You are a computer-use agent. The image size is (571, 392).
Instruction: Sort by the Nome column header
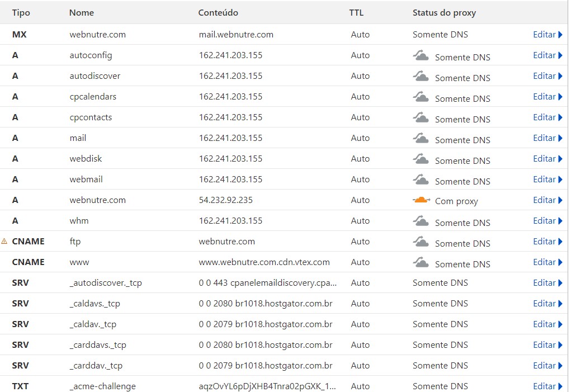click(82, 12)
